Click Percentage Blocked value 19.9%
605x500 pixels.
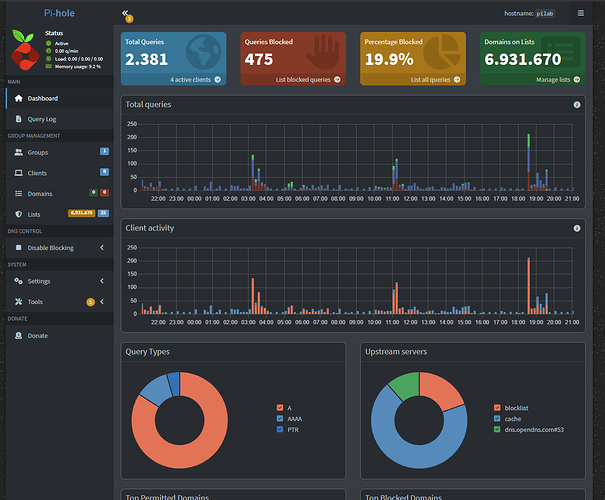(x=389, y=59)
